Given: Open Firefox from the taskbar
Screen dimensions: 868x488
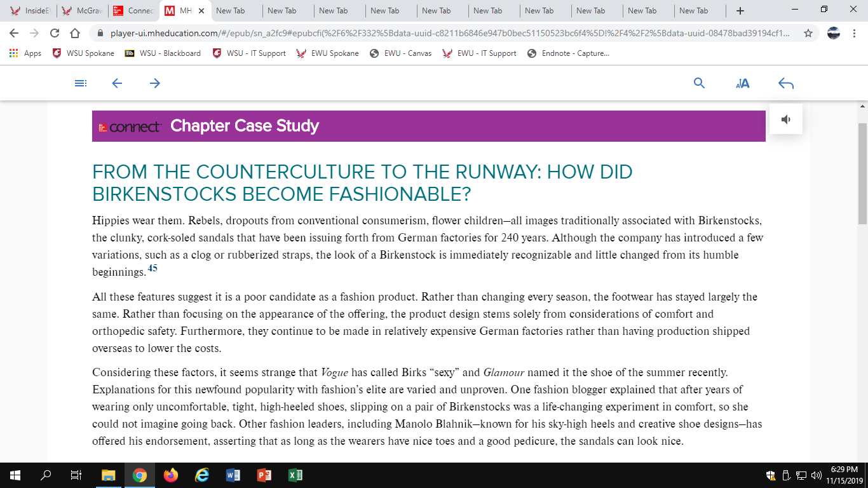Looking at the screenshot, I should pos(170,475).
